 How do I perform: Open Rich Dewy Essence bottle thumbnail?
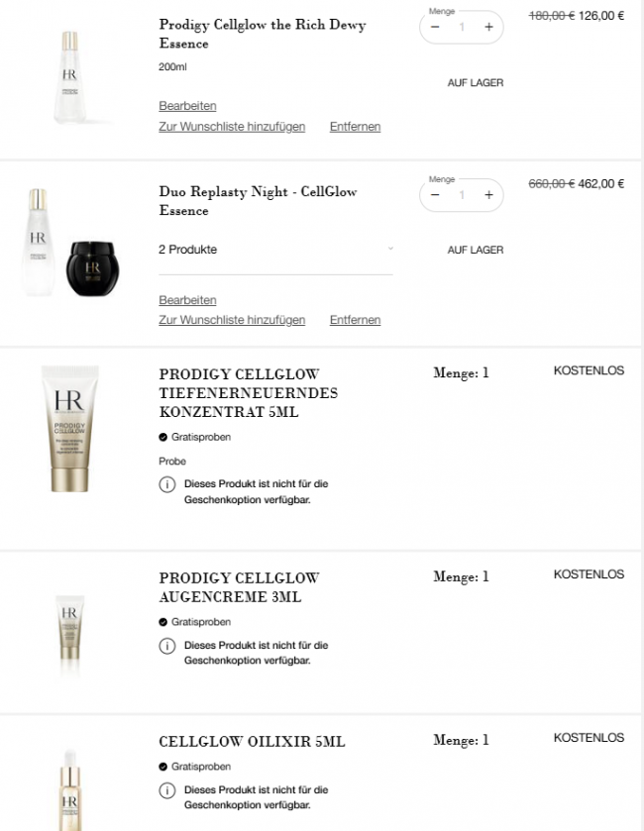pos(70,77)
